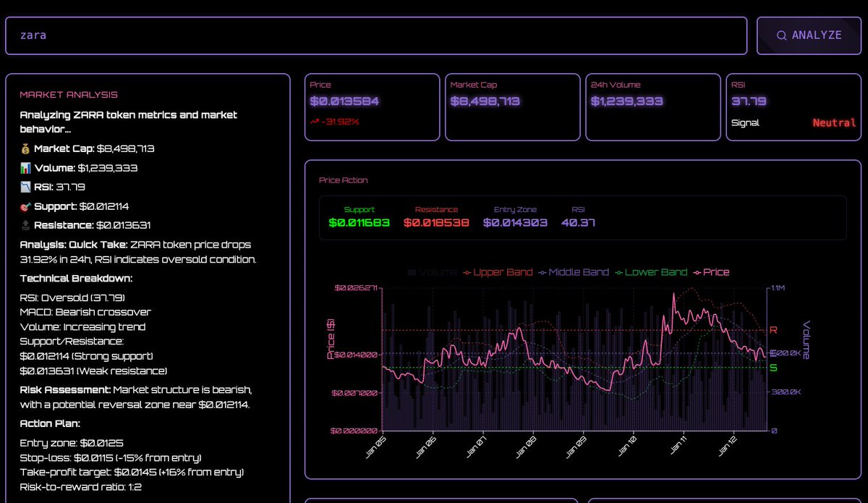Toggle the Middle Band legend entry
Image resolution: width=868 pixels, height=503 pixels.
574,272
